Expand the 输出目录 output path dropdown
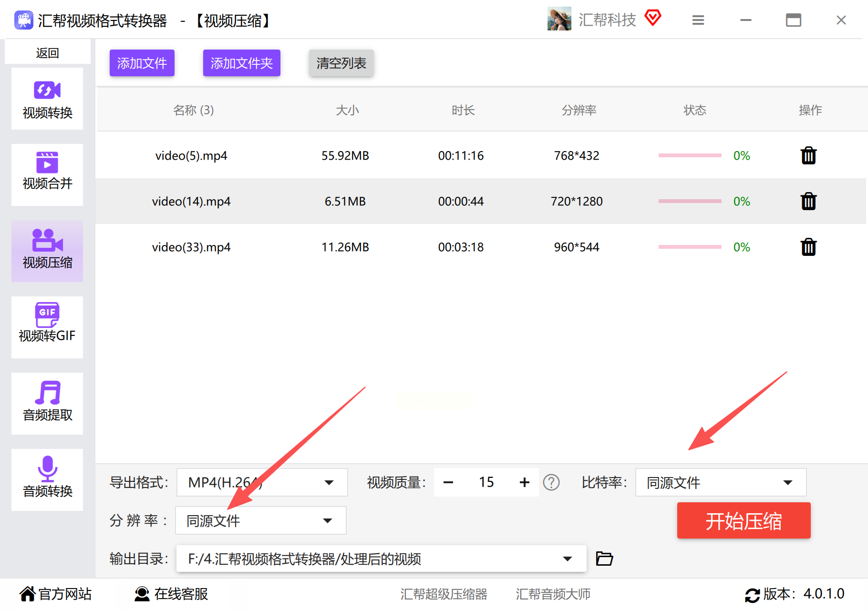Screen dimensions: 868x610 click(381, 559)
